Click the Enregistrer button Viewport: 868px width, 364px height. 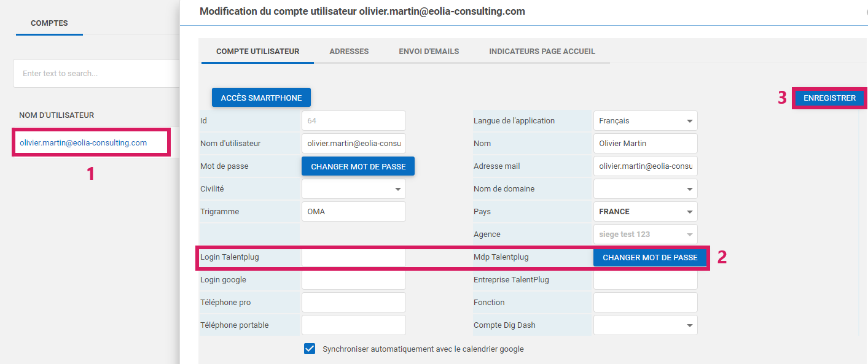tap(829, 98)
